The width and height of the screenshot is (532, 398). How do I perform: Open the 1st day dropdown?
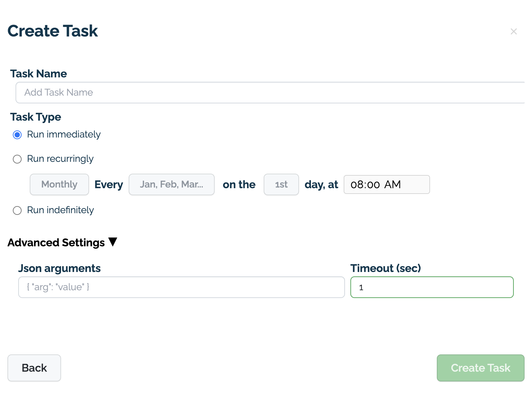(x=281, y=184)
